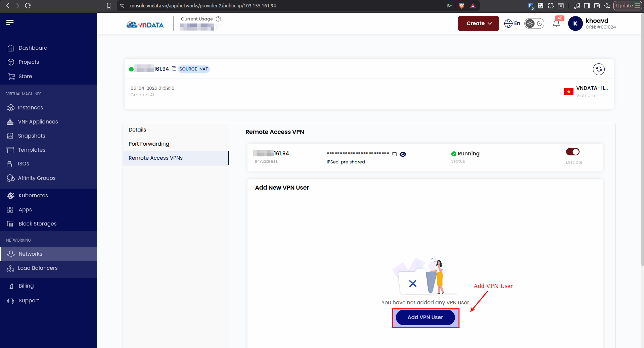Disable the Remote Access VPN toggle
The image size is (644, 348).
pyautogui.click(x=573, y=152)
